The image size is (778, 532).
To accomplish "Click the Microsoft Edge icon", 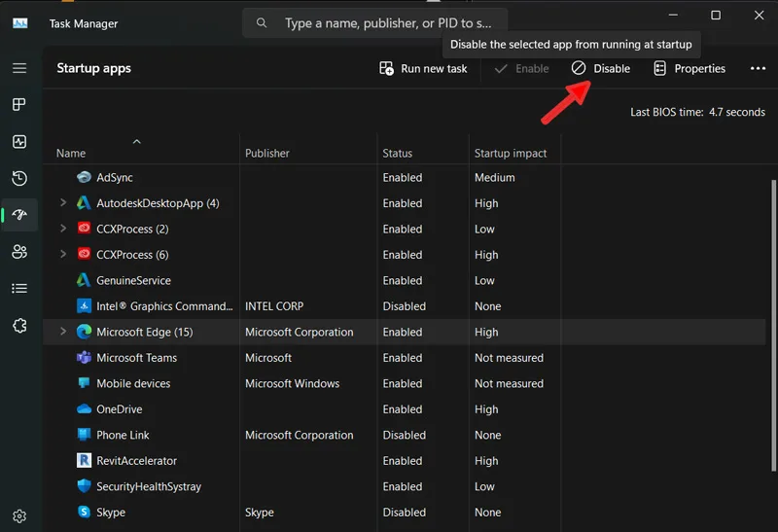I will pos(84,332).
